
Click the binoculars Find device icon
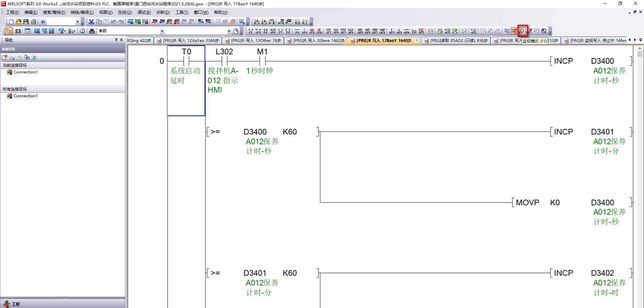click(92, 31)
